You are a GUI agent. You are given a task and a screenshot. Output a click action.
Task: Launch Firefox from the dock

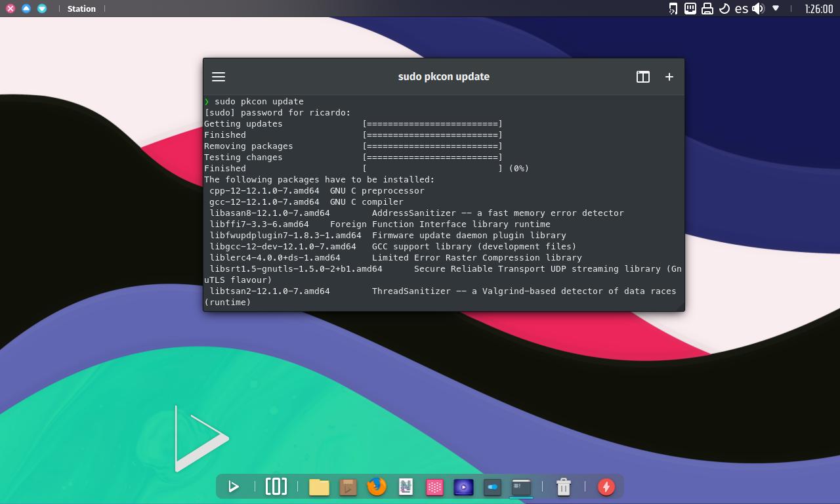coord(377,486)
